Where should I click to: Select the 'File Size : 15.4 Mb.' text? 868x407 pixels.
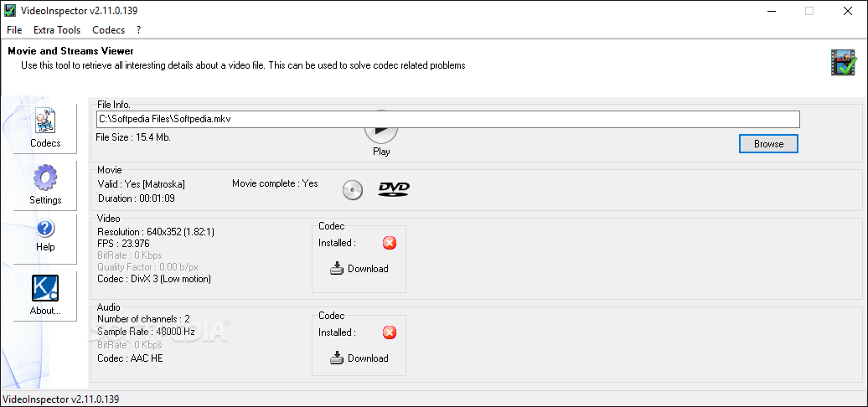(133, 137)
